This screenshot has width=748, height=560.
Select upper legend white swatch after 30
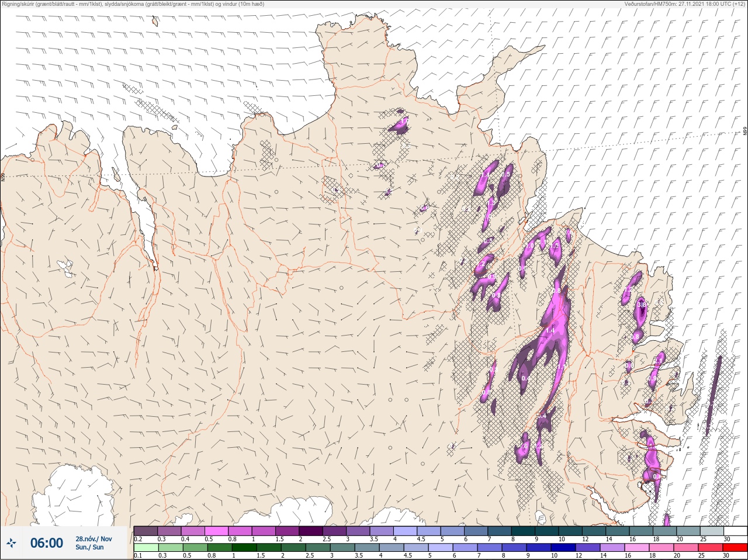click(736, 531)
